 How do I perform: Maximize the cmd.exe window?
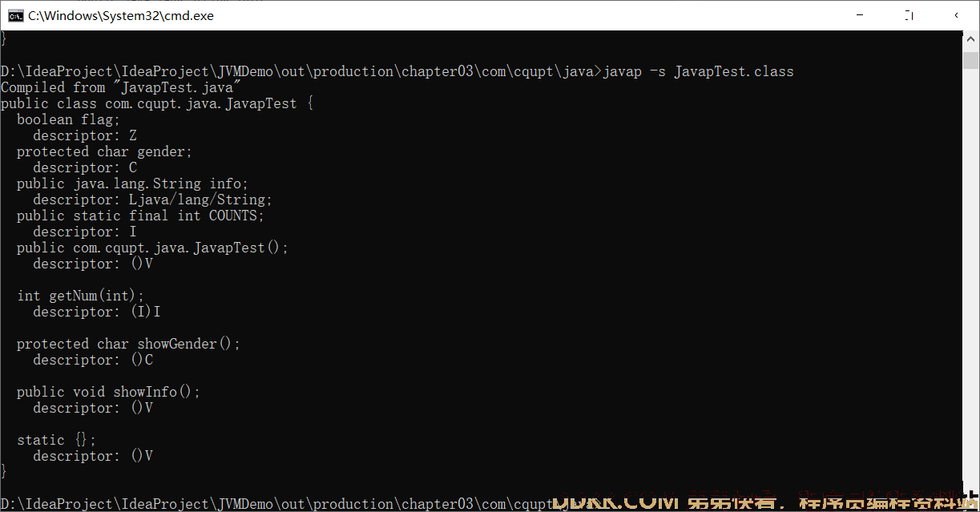pyautogui.click(x=909, y=15)
